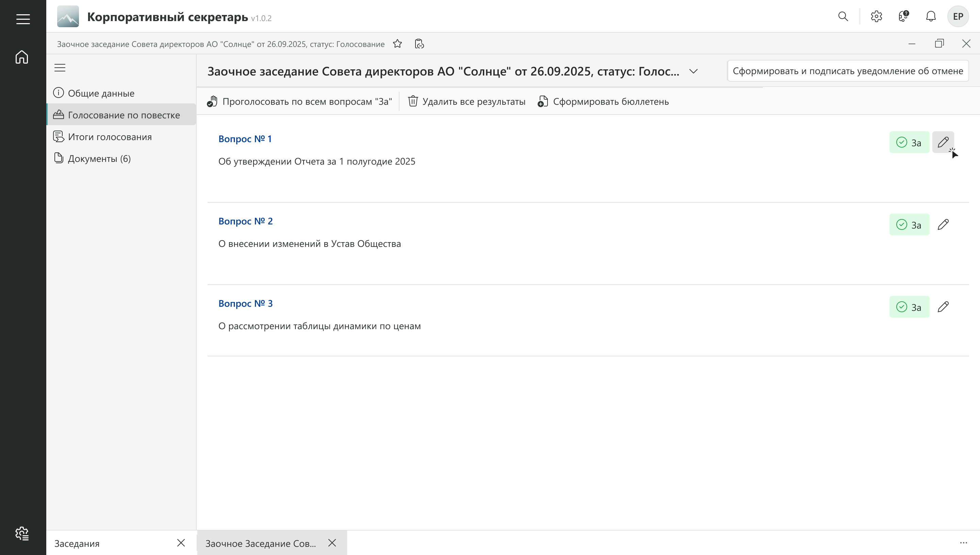Open the notifications bell
The height and width of the screenshot is (555, 980).
(931, 16)
